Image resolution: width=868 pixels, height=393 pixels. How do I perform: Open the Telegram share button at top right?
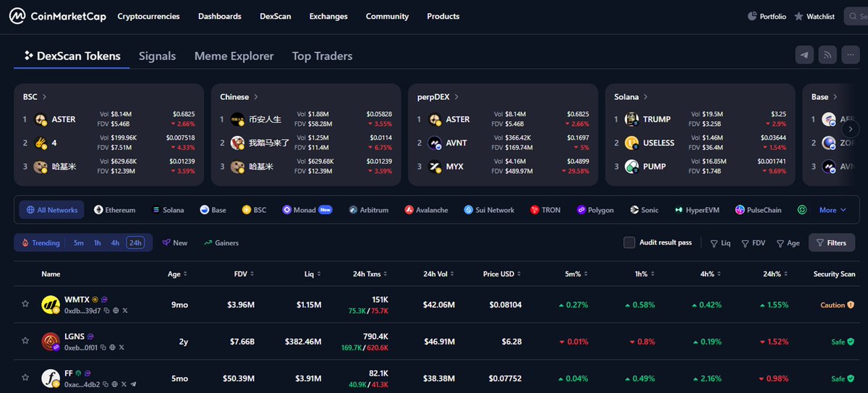point(804,55)
